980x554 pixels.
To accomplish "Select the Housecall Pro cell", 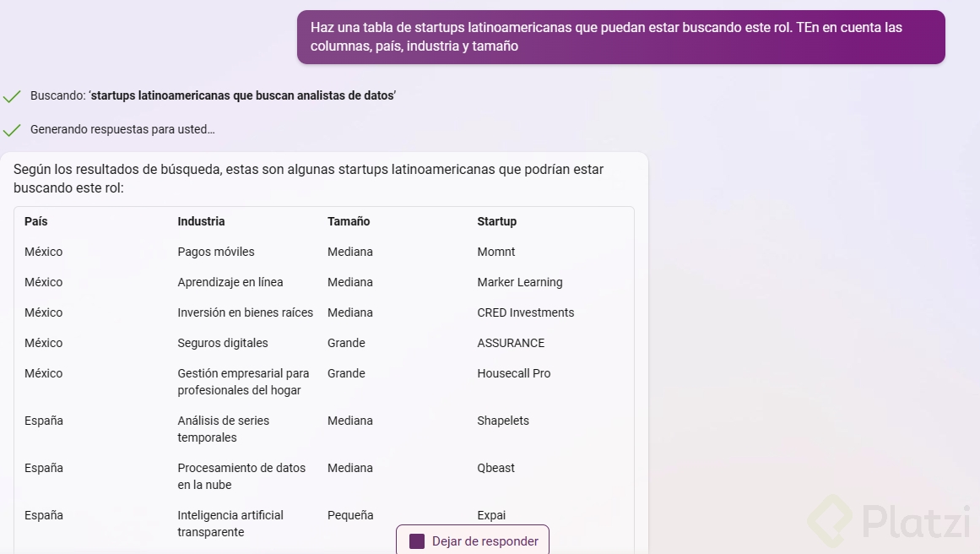I will click(x=513, y=373).
